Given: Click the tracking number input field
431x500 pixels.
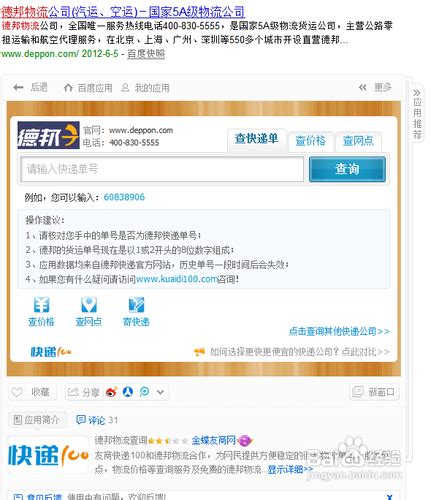Looking at the screenshot, I should [162, 169].
